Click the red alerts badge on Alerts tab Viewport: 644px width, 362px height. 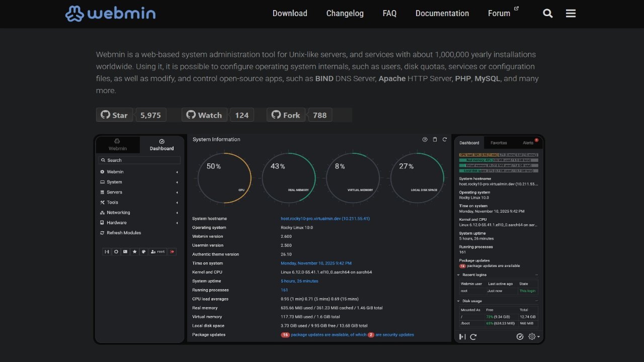(536, 140)
